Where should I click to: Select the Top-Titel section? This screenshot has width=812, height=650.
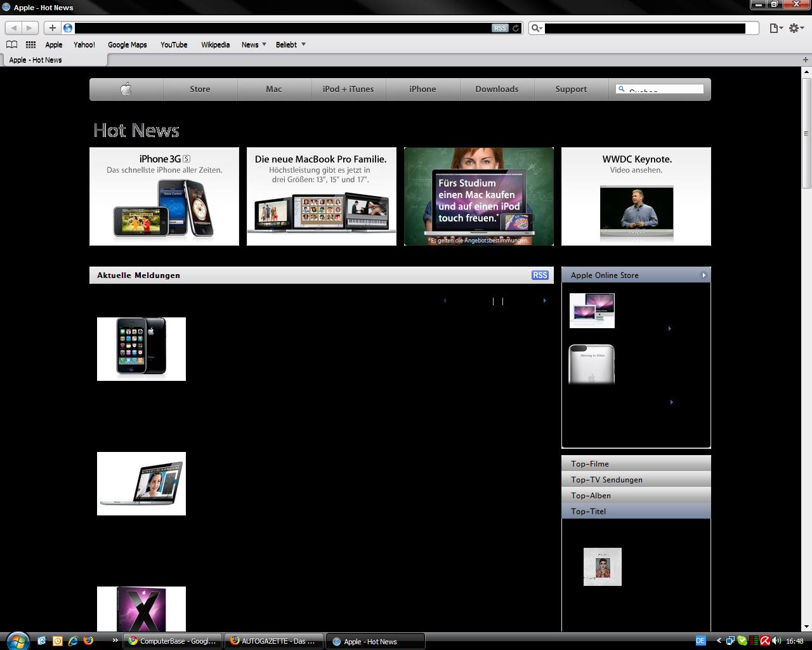click(636, 511)
